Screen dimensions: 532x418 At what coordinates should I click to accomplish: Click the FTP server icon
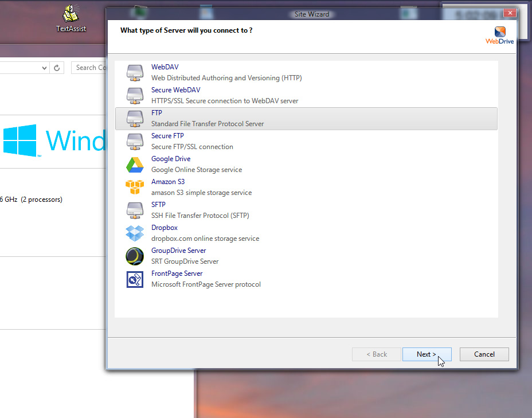pyautogui.click(x=135, y=119)
